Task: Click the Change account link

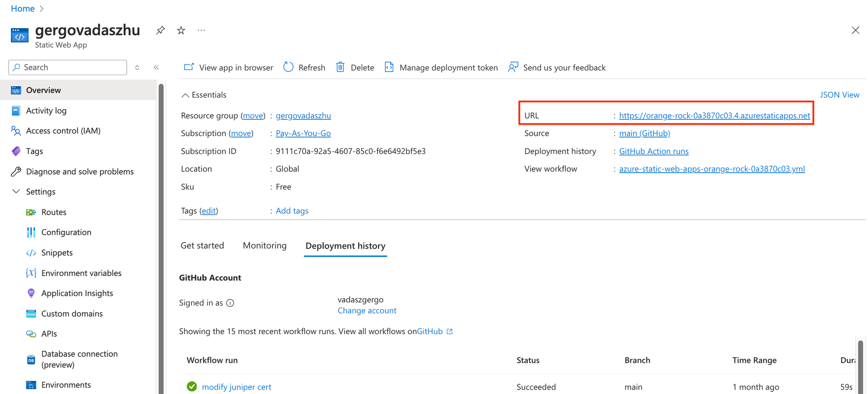Action: pos(367,311)
